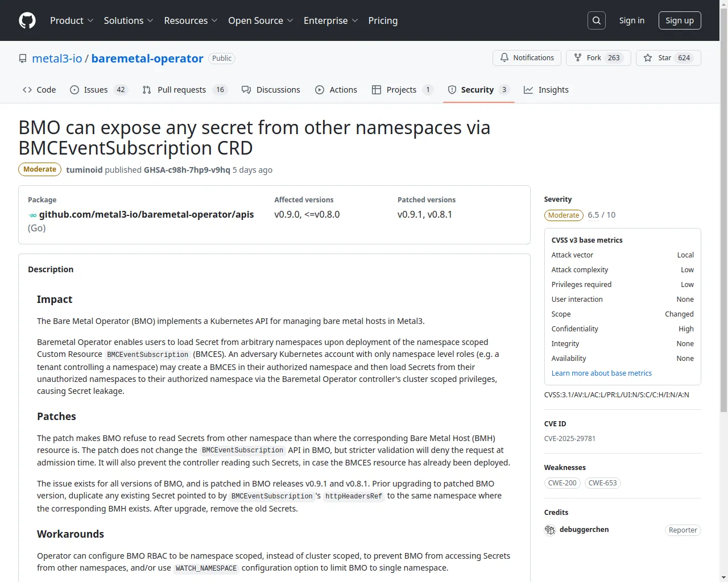Expand the Enterprise menu
This screenshot has height=582, width=728.
coord(330,20)
